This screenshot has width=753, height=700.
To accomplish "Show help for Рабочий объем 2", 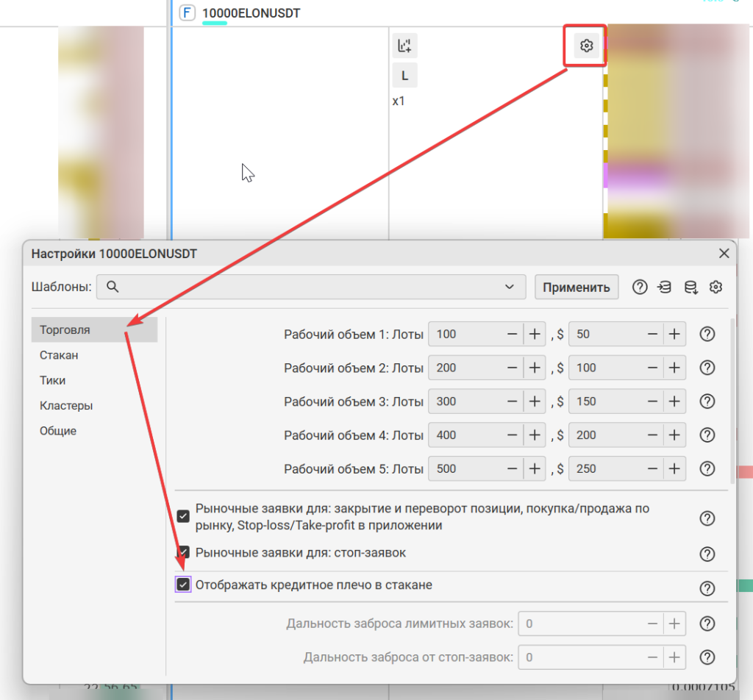I will pyautogui.click(x=707, y=368).
